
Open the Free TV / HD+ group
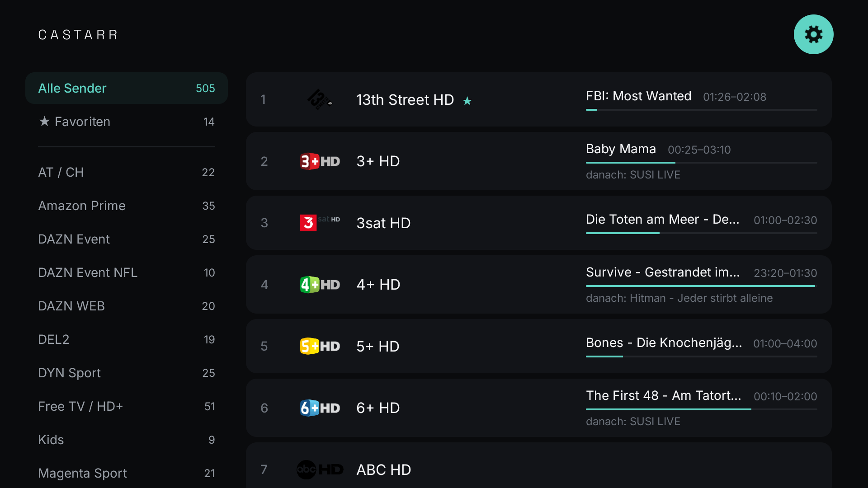tap(127, 406)
